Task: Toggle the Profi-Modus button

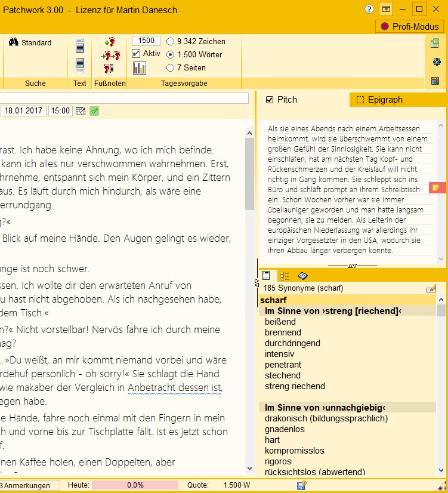Action: [x=409, y=26]
